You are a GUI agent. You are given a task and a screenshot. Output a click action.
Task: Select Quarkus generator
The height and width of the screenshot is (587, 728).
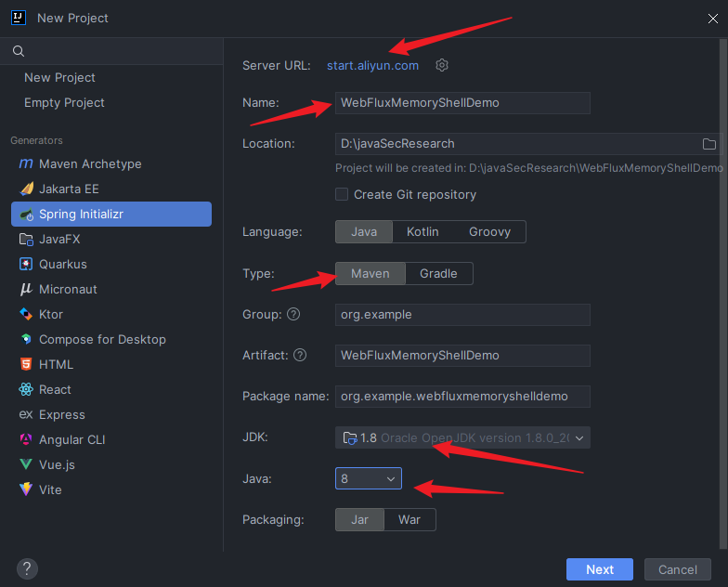click(x=111, y=264)
